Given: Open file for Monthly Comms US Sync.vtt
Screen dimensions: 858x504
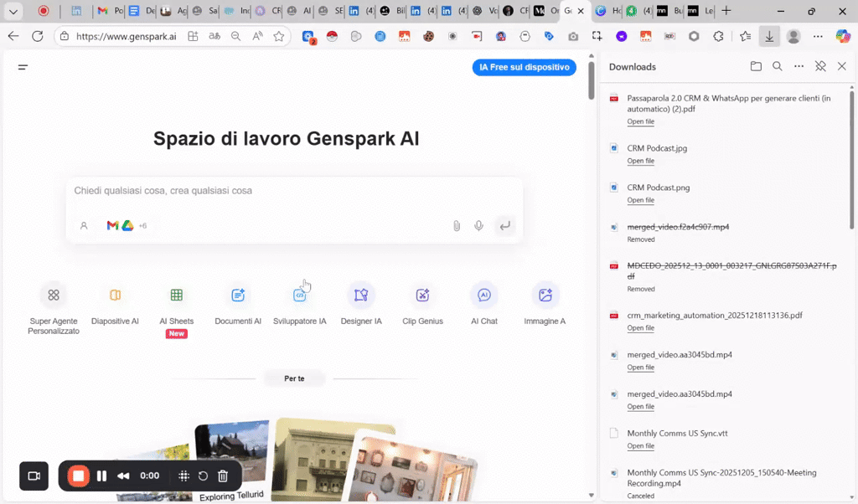Looking at the screenshot, I should pos(641,446).
